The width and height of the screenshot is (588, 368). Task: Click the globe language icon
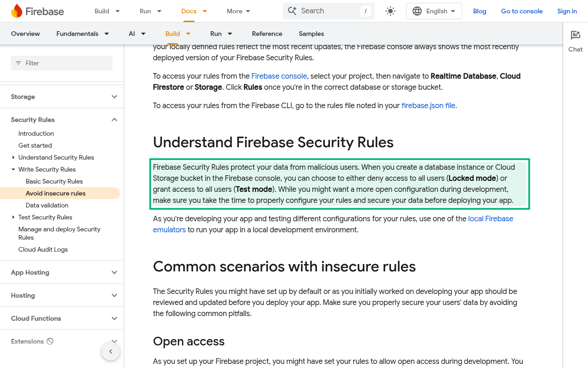(x=417, y=11)
